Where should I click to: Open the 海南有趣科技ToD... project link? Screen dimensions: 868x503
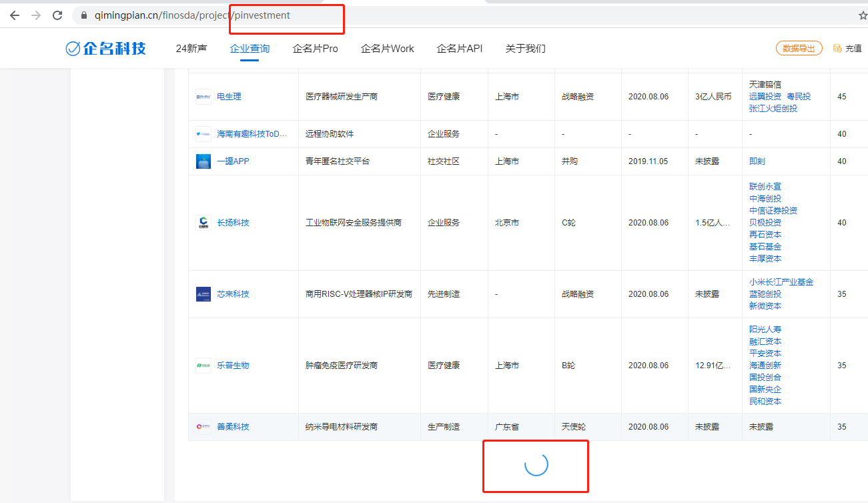(x=252, y=134)
